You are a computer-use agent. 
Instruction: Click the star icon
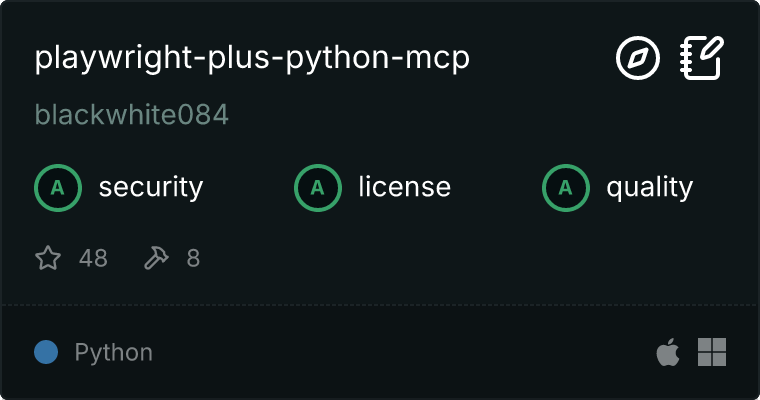48,257
